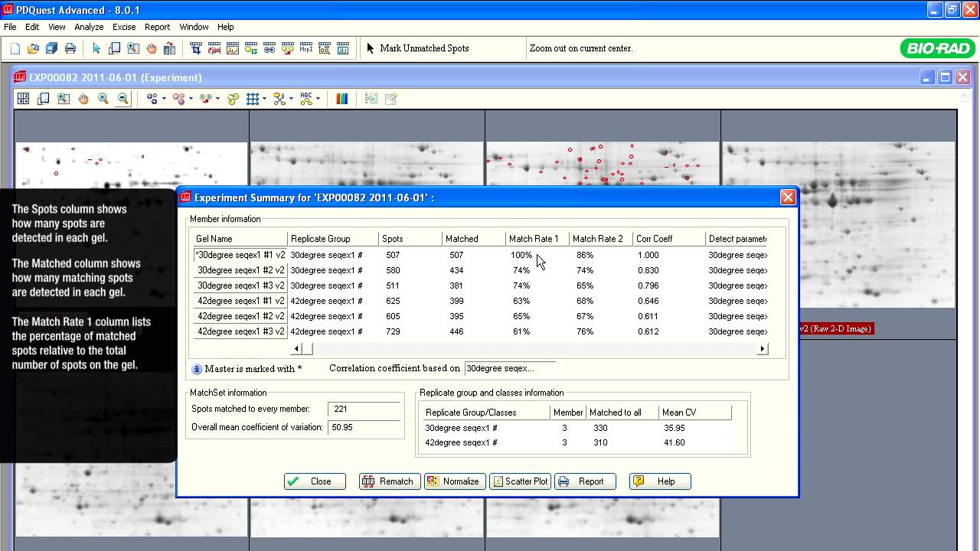Click the Overall mean coefficient of variation field
This screenshot has width=980, height=551.
(x=364, y=428)
